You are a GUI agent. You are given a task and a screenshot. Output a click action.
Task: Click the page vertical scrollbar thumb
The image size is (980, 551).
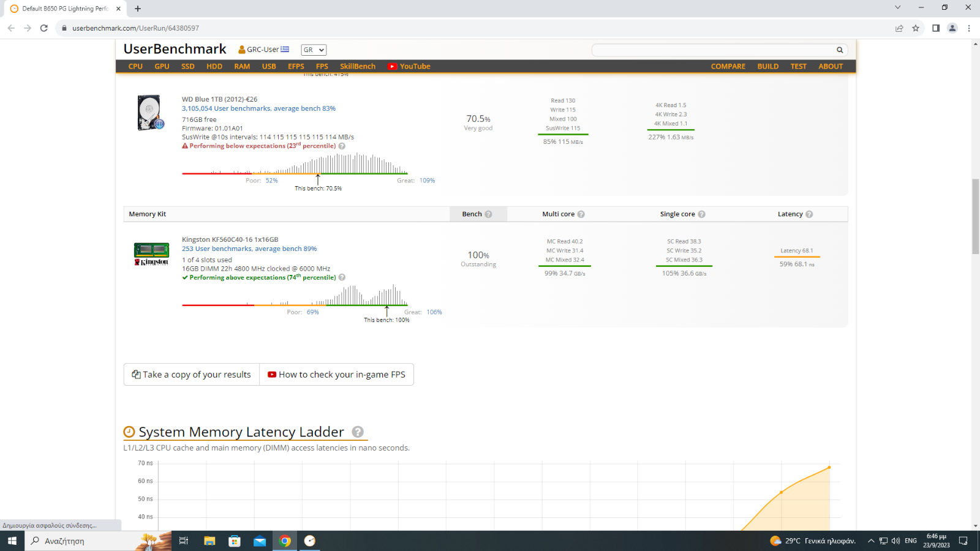[x=975, y=216]
